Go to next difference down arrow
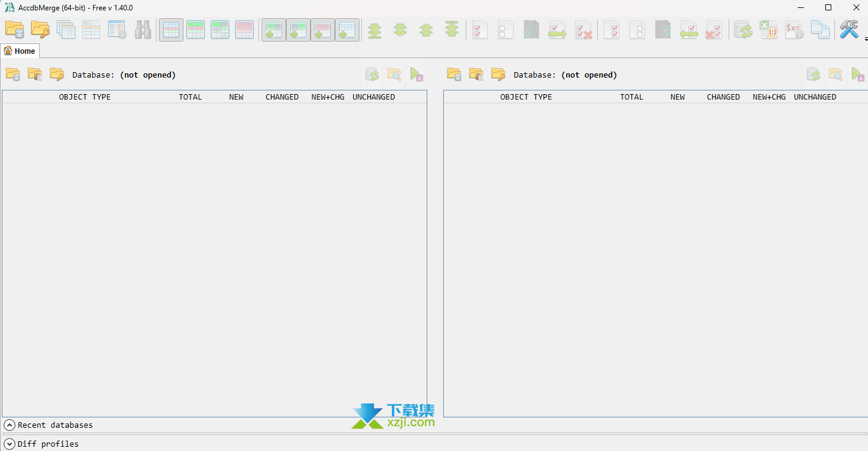The width and height of the screenshot is (868, 451). click(400, 29)
